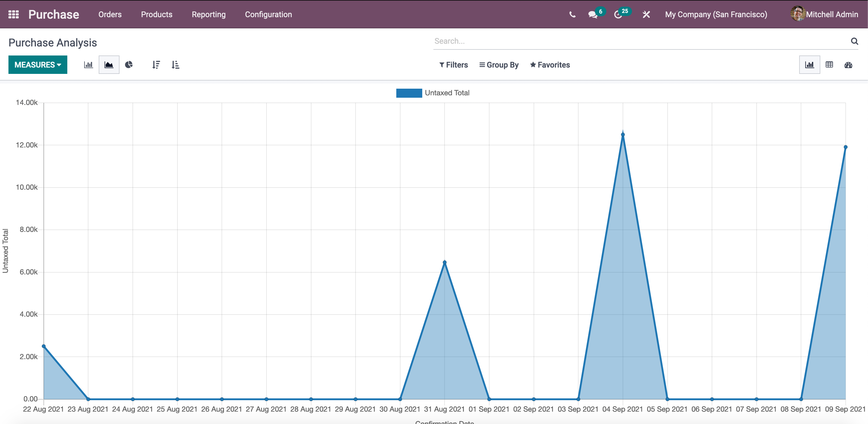Go to Purchase app home
The height and width of the screenshot is (424, 868).
54,14
